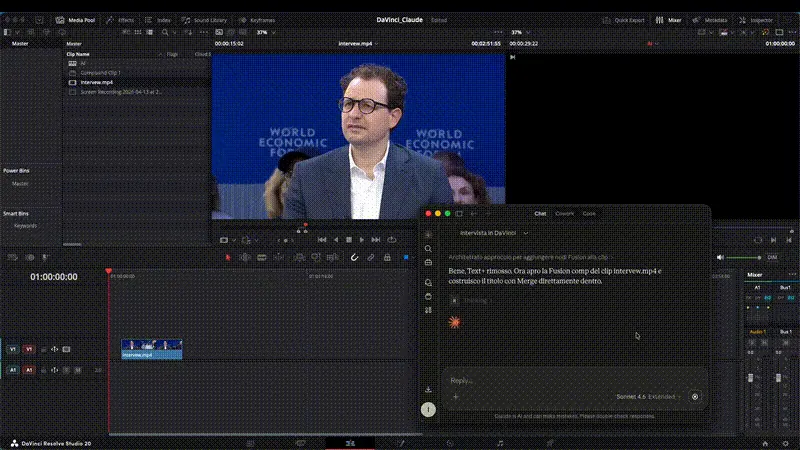
Task: Play forward in source viewer
Action: pyautogui.click(x=362, y=240)
